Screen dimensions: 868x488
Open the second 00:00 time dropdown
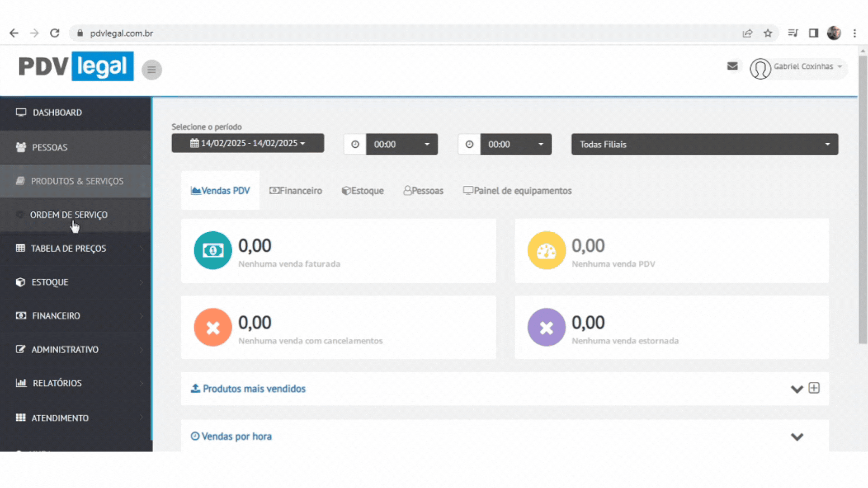[x=515, y=144]
